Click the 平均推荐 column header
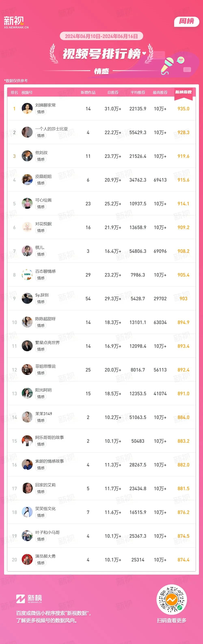The width and height of the screenshot is (203, 644). tap(138, 93)
